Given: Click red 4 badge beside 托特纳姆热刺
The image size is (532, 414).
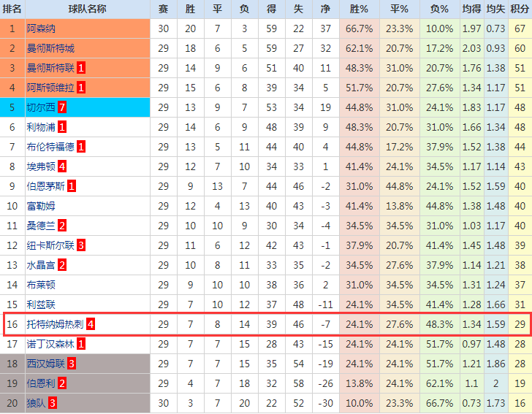Looking at the screenshot, I should tap(91, 324).
